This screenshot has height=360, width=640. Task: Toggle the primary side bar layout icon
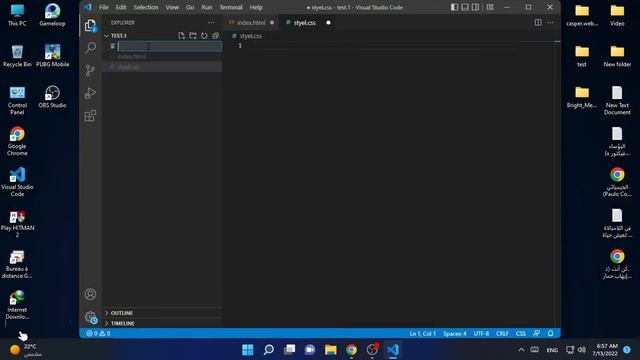[454, 7]
